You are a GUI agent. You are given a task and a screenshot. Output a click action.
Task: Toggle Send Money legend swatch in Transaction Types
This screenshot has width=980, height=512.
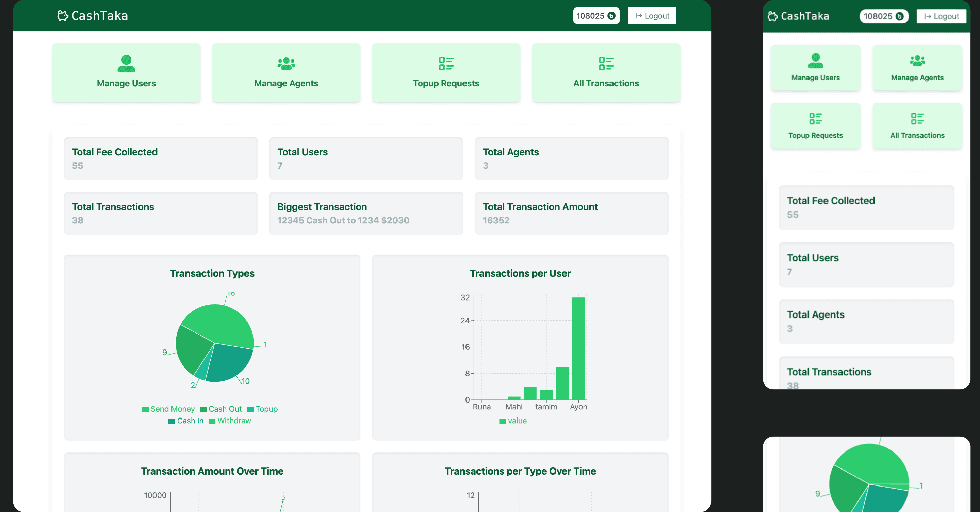click(145, 409)
